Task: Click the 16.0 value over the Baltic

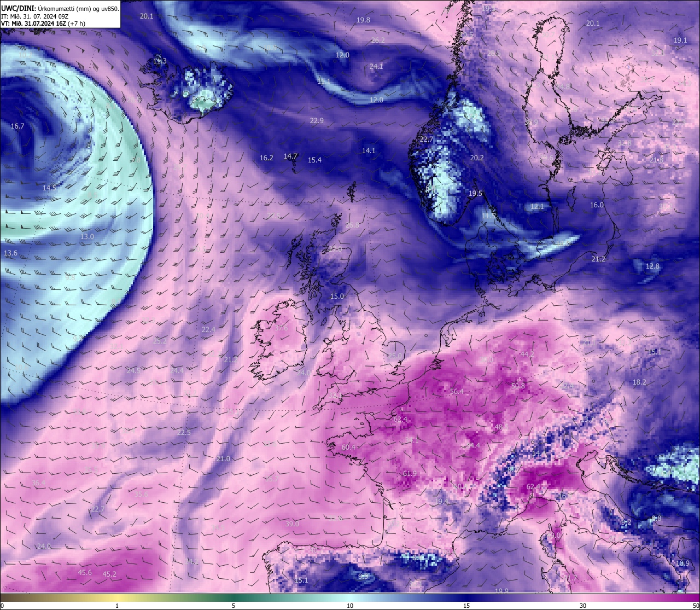Action: coord(597,205)
